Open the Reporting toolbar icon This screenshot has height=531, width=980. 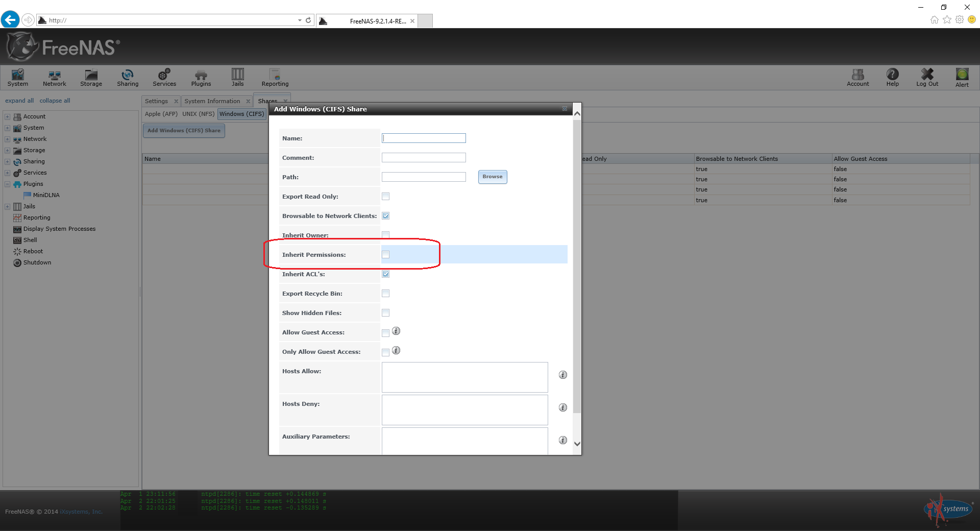tap(275, 78)
